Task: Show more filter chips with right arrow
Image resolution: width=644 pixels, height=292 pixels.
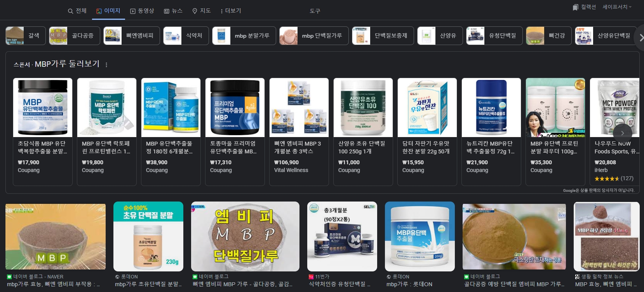Action: (x=640, y=37)
